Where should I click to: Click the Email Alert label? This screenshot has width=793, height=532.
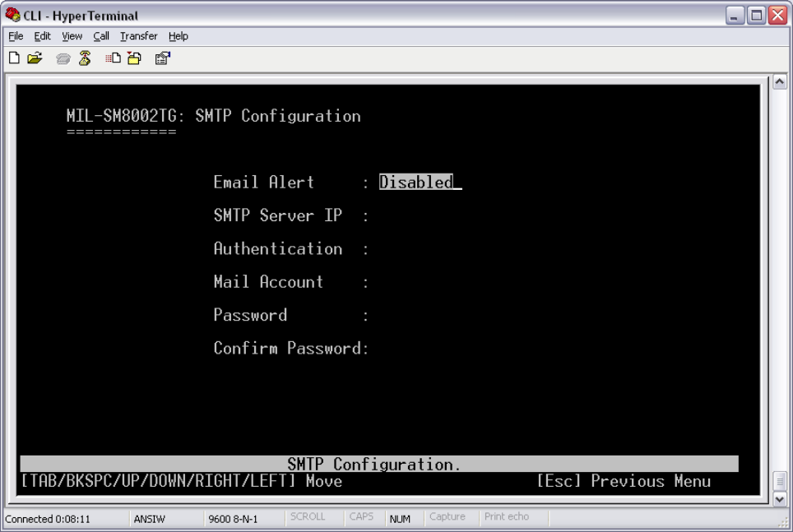(263, 182)
